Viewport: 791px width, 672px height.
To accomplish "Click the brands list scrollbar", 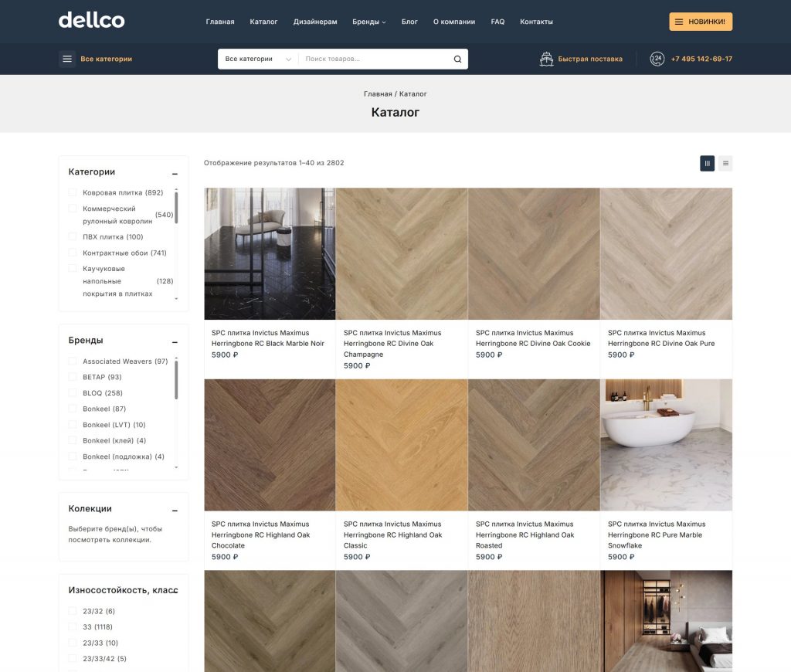I will (x=176, y=380).
